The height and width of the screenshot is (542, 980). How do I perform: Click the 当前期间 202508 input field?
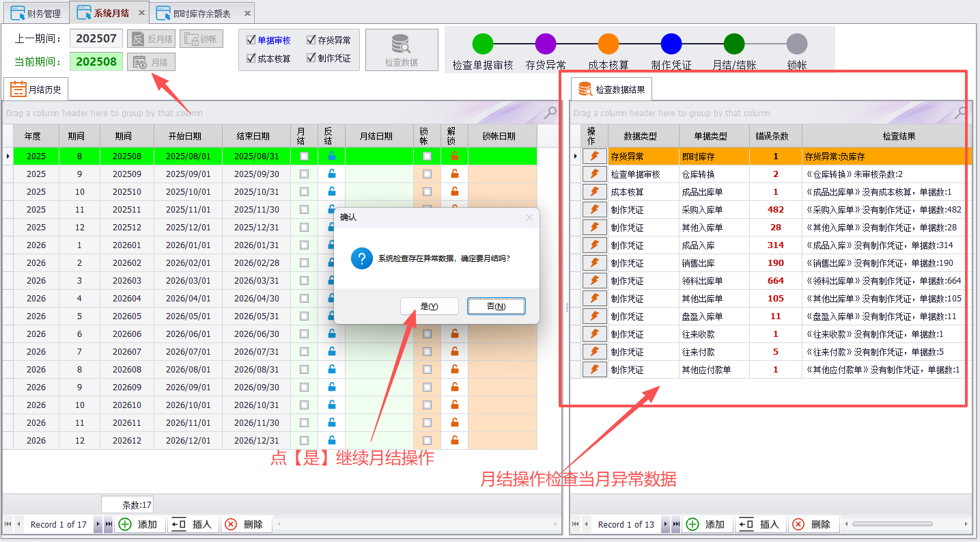[x=96, y=62]
